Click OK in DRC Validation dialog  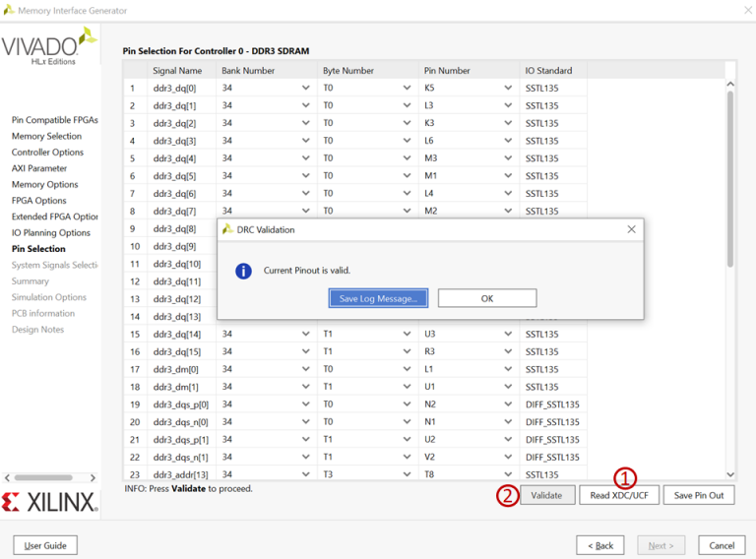coord(486,298)
